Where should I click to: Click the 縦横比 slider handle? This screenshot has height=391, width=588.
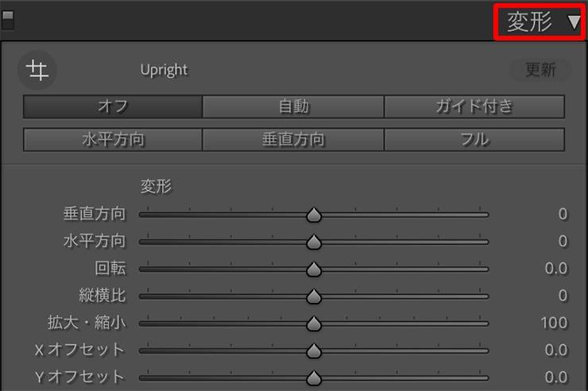(314, 296)
